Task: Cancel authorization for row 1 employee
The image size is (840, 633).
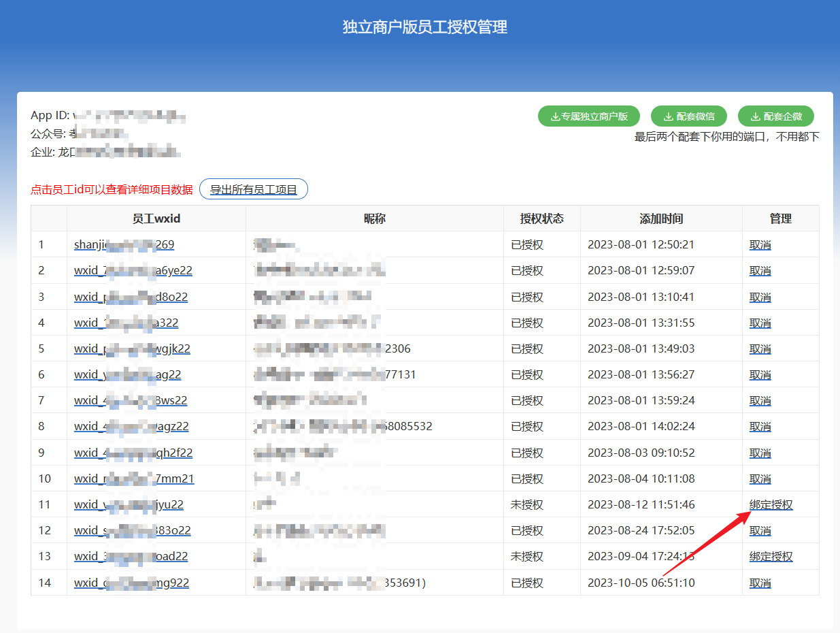Action: click(760, 245)
